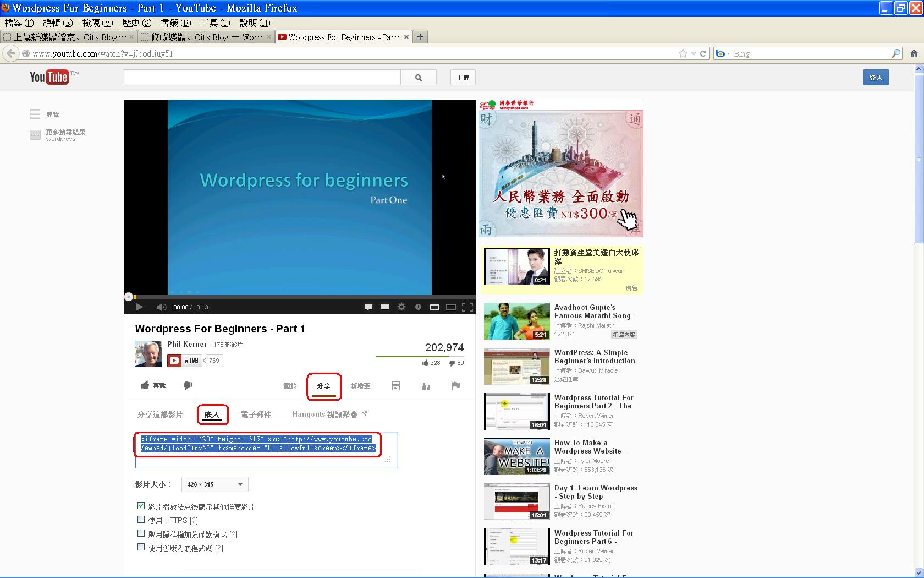This screenshot has width=924, height=578.
Task: Click Firefox back arrow button
Action: [x=11, y=53]
